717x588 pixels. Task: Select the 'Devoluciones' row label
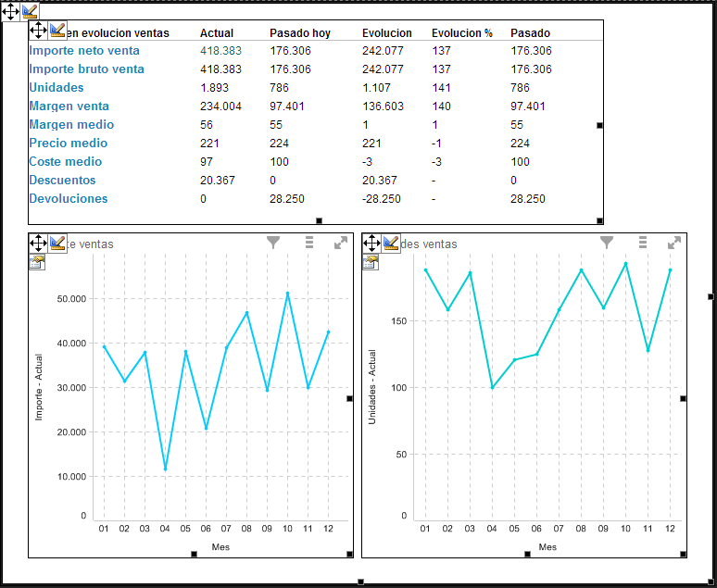69,199
